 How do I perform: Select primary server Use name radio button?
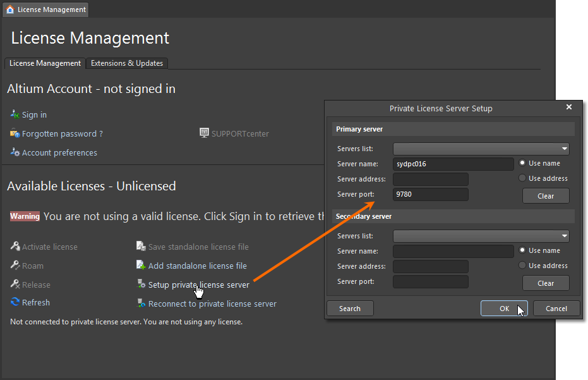(x=522, y=163)
